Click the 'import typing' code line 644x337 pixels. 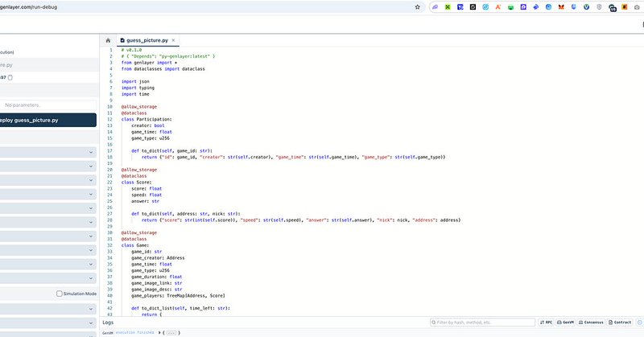tap(138, 88)
